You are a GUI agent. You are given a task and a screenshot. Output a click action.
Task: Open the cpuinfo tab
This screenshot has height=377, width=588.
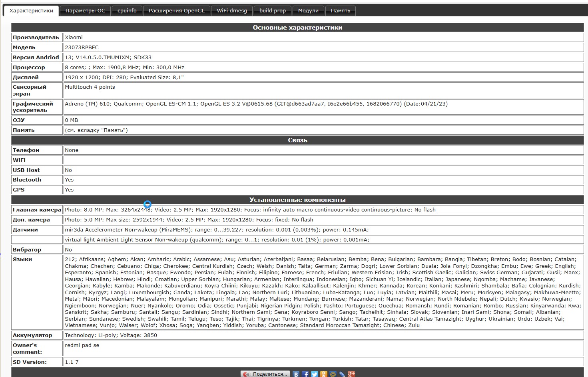coord(127,11)
